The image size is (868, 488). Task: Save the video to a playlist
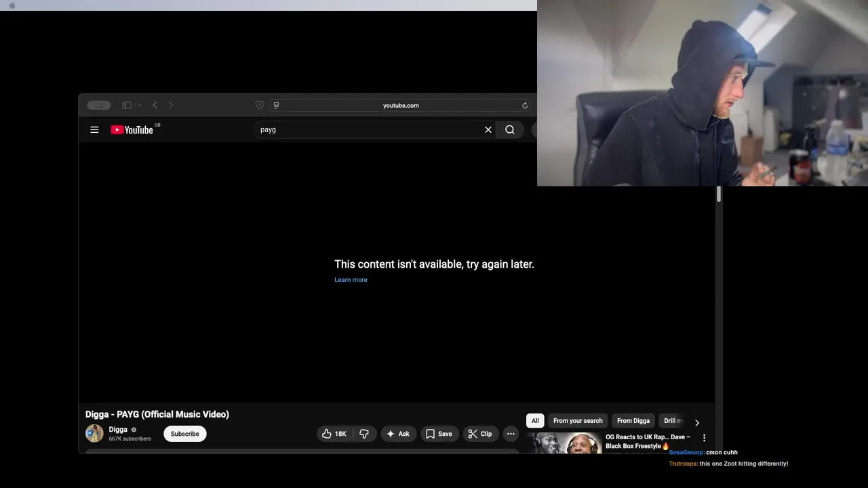point(439,434)
